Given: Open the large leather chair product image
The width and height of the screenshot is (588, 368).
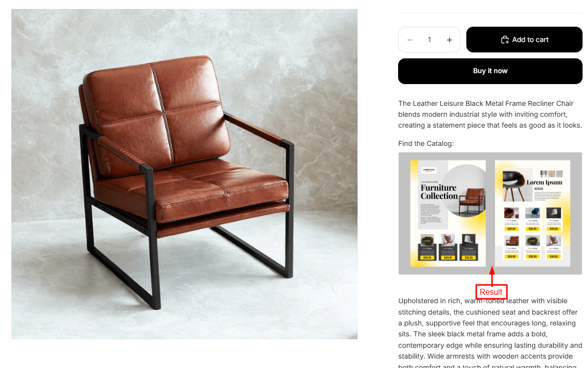Looking at the screenshot, I should [184, 174].
